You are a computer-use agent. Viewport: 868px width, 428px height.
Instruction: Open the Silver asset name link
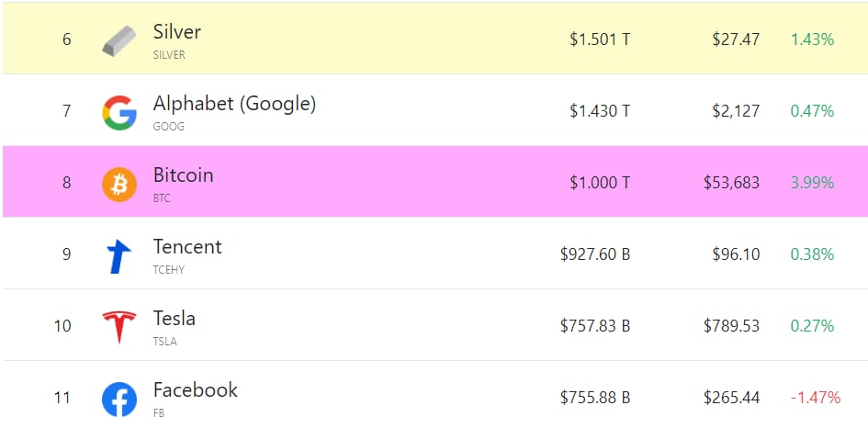pos(176,31)
